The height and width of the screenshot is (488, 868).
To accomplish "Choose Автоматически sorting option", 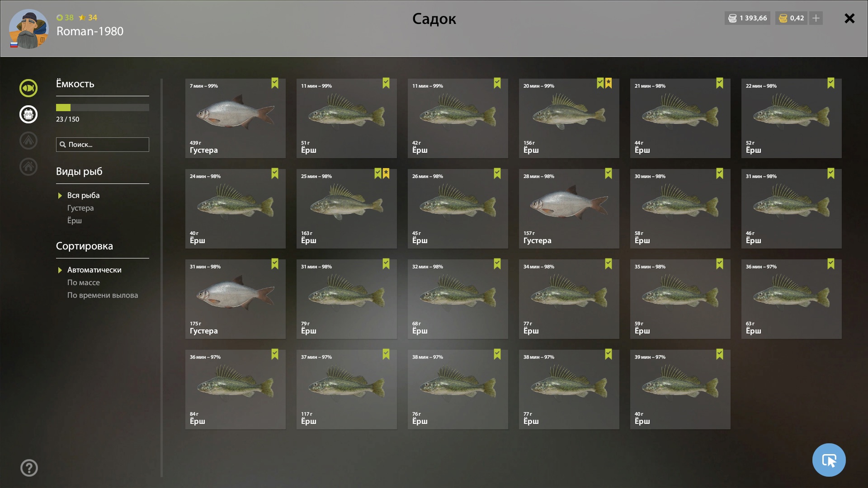I will (x=94, y=270).
